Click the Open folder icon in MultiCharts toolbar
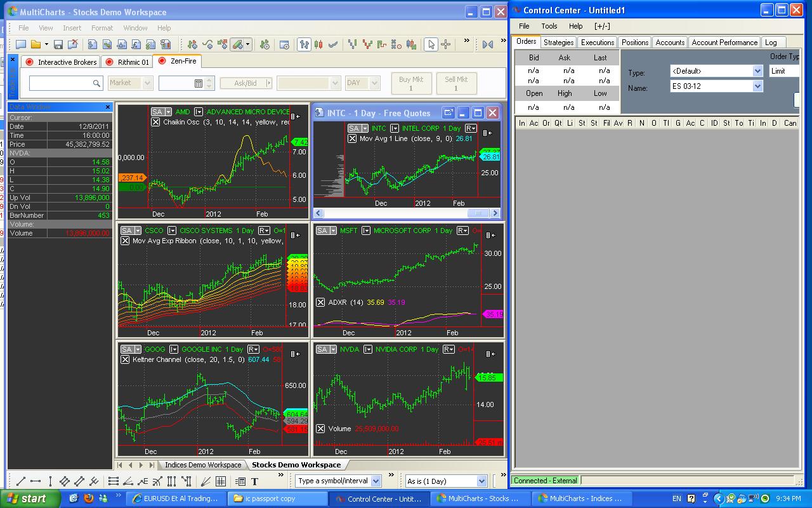Screen dimensions: 812x508 pos(36,44)
